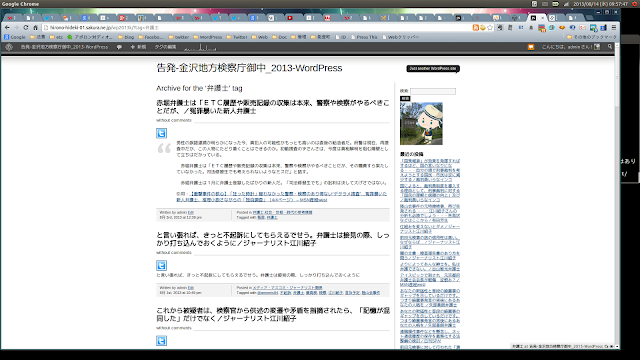Click the Twitter share icon under third post
The image size is (640, 360).
point(161,340)
